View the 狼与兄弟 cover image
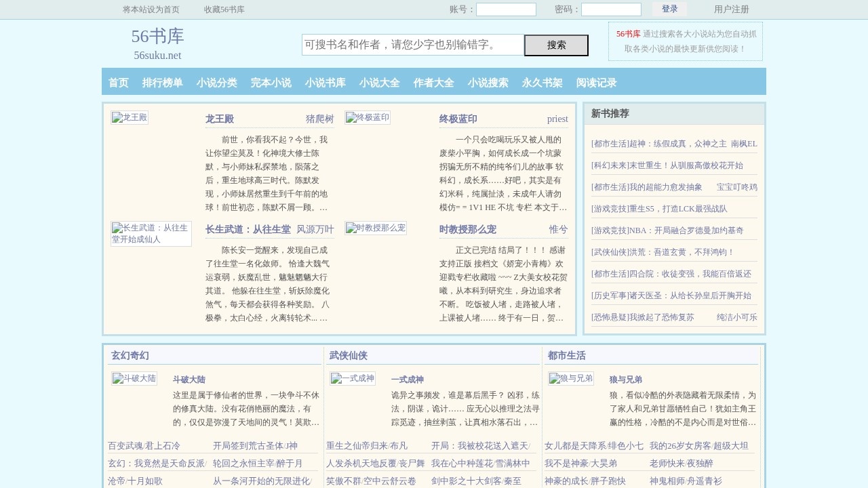Image resolution: width=868 pixels, height=488 pixels. pos(571,378)
